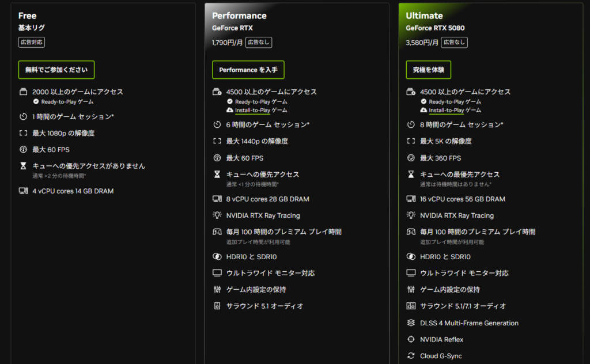Click the crosshair icon beside NVIDIA Reflex
This screenshot has width=590, height=364.
pyautogui.click(x=411, y=339)
